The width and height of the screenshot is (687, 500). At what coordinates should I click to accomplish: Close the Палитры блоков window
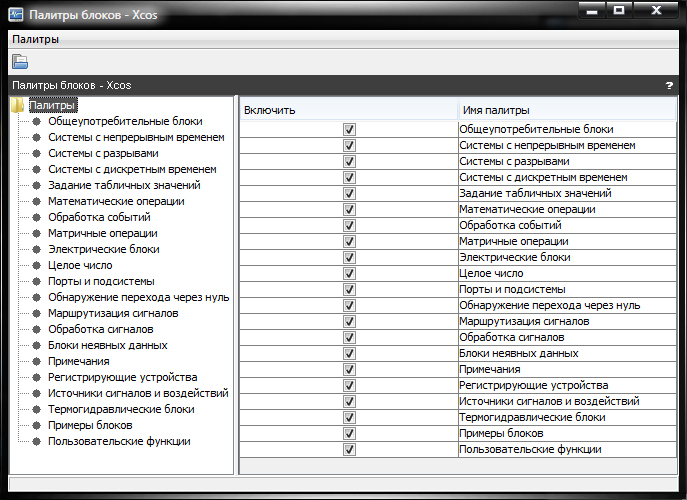656,11
